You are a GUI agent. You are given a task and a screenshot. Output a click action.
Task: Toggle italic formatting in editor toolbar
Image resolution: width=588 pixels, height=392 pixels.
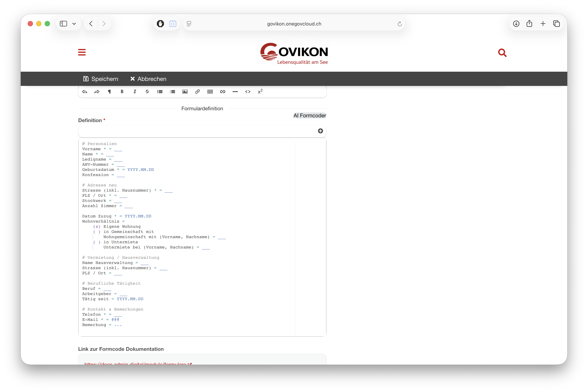[x=135, y=92]
